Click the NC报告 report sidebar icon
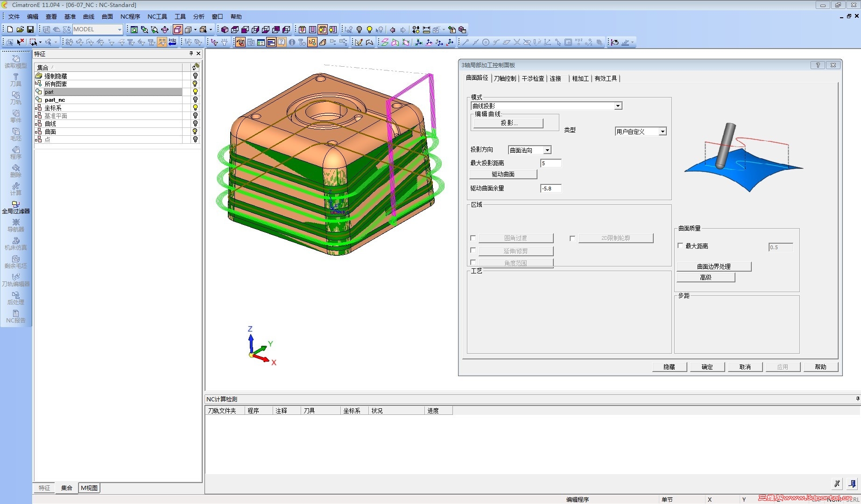This screenshot has width=861, height=504. pyautogui.click(x=16, y=316)
